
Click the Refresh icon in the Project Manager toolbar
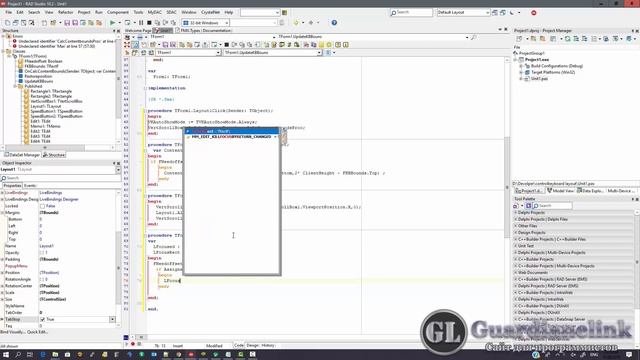coord(568,39)
